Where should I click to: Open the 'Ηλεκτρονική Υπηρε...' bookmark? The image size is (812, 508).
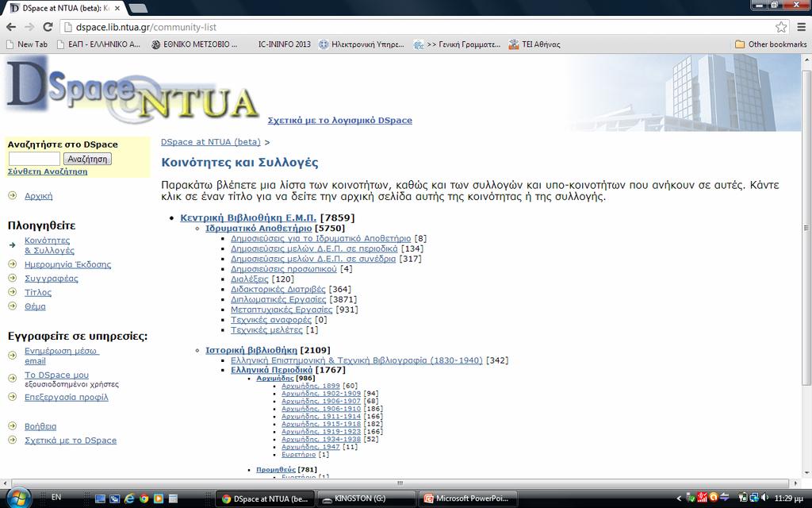pos(362,44)
